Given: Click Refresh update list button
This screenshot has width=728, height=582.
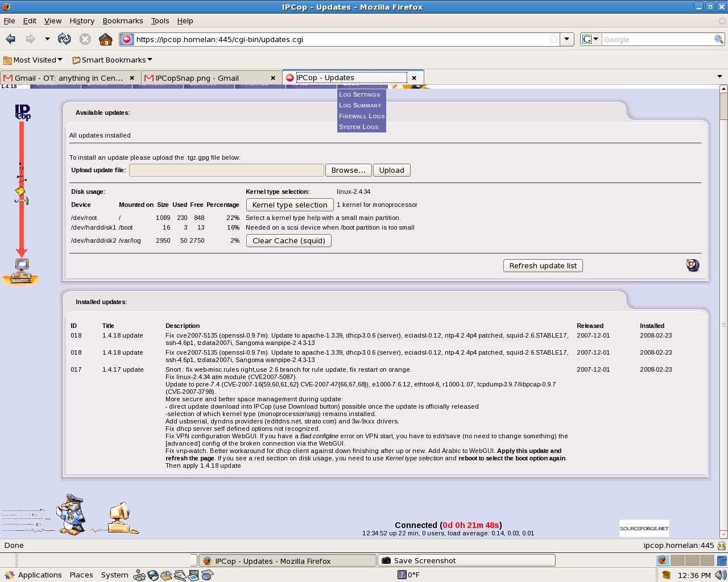Looking at the screenshot, I should tap(543, 265).
